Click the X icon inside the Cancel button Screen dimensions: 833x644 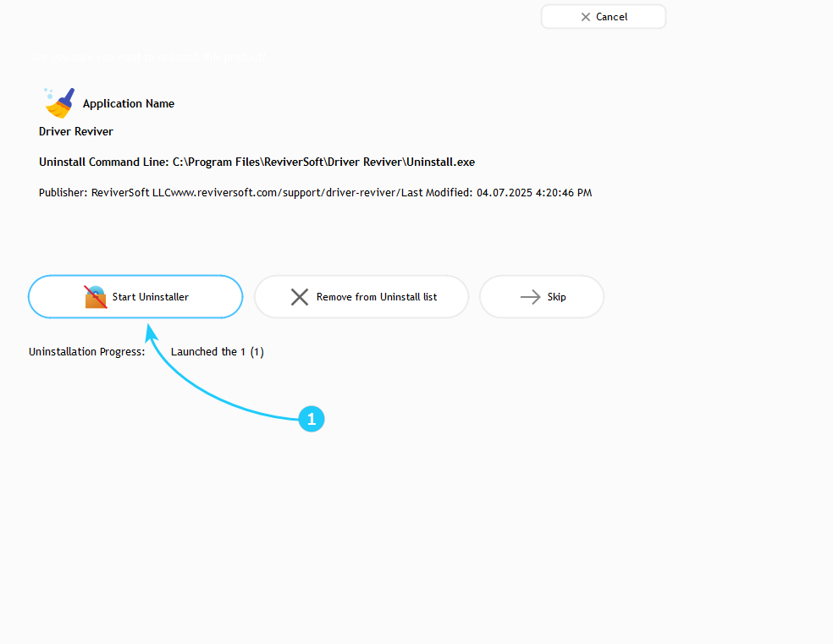586,17
